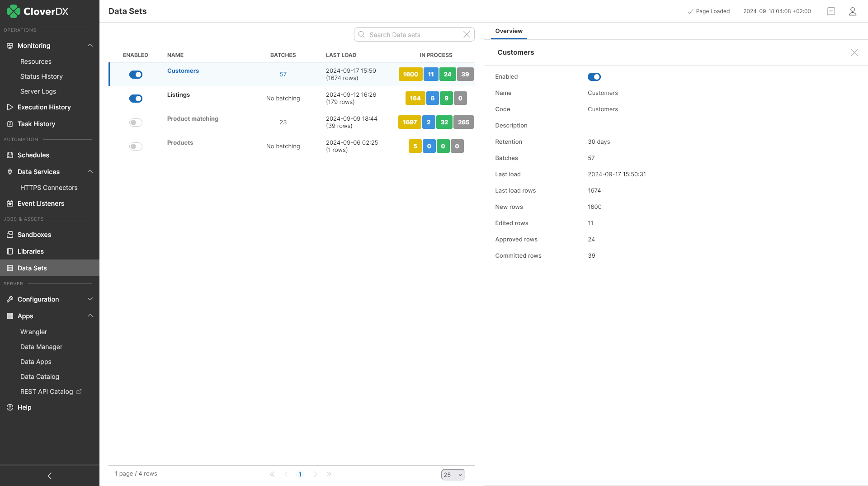
Task: Open the rows-per-page dropdown showing 25
Action: click(453, 475)
